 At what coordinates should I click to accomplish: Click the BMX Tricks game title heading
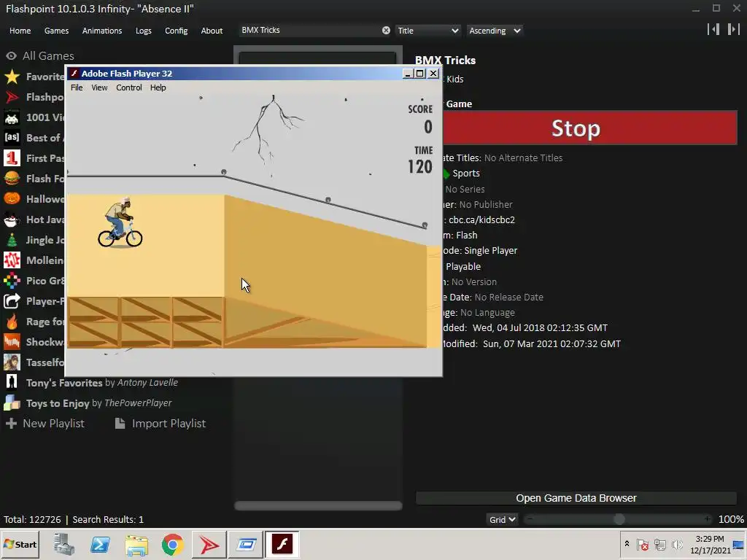pyautogui.click(x=445, y=61)
